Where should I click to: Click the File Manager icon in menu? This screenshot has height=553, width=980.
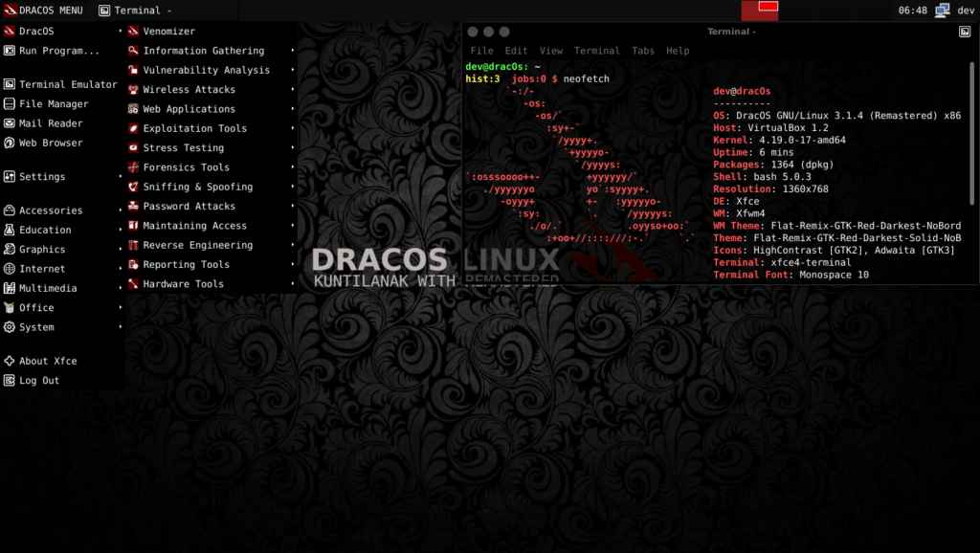[10, 103]
